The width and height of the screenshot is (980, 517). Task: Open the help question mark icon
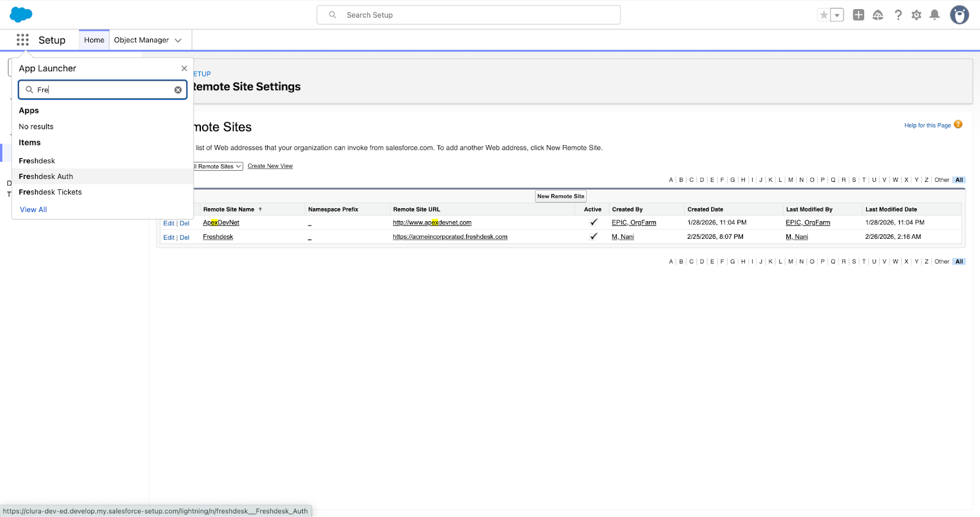898,15
